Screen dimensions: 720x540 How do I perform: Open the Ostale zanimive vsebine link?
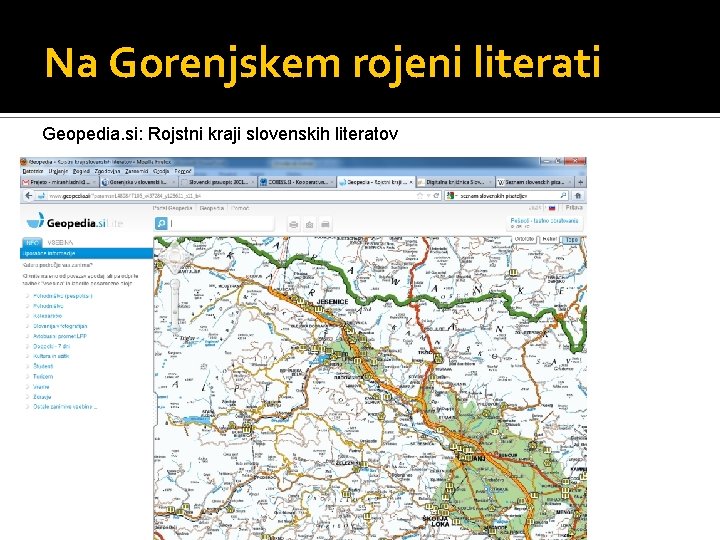65,407
